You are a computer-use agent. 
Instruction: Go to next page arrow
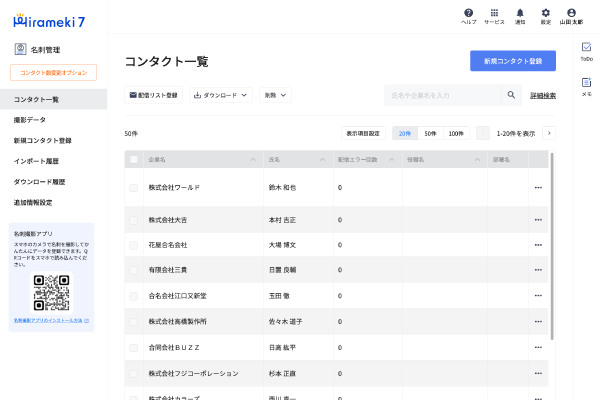click(549, 133)
